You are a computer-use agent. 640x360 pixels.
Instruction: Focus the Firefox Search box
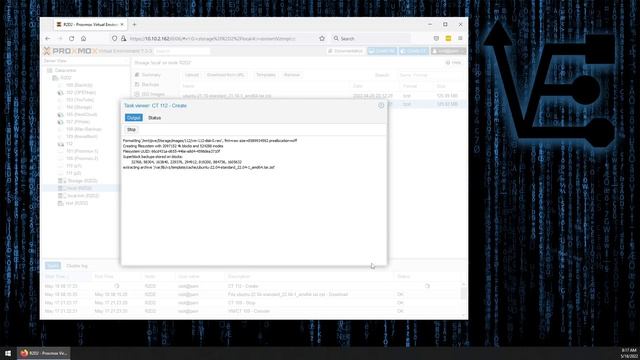pyautogui.click(x=371, y=38)
